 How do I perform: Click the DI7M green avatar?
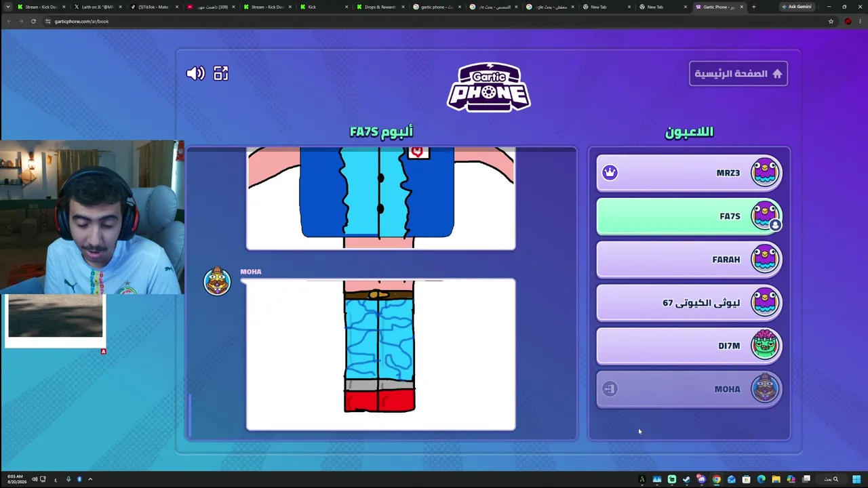click(765, 345)
